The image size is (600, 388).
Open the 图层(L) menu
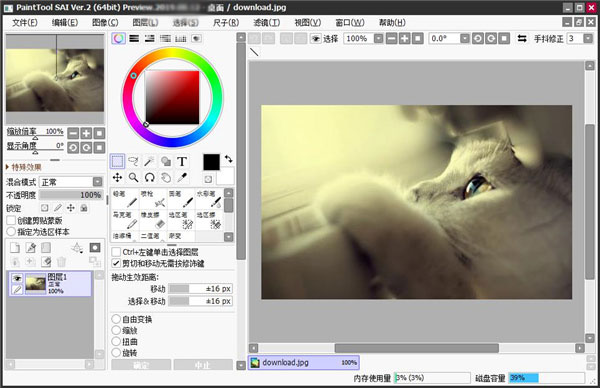point(145,23)
